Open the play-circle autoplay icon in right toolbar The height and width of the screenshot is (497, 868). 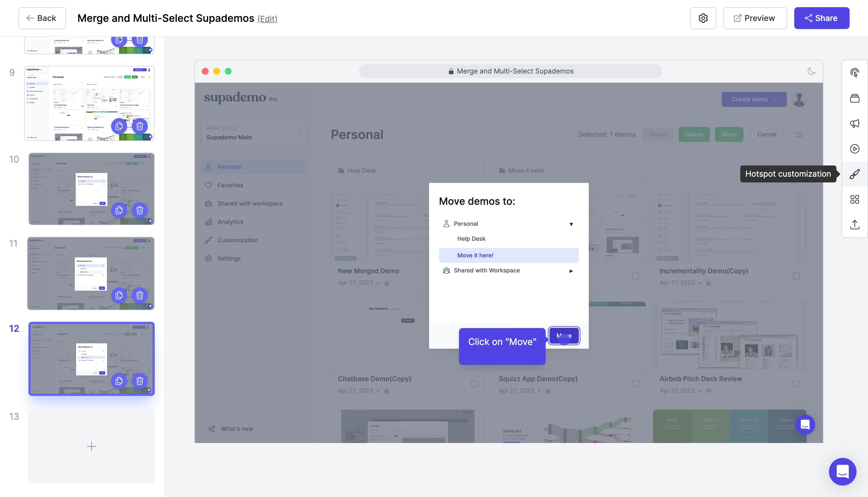click(854, 149)
